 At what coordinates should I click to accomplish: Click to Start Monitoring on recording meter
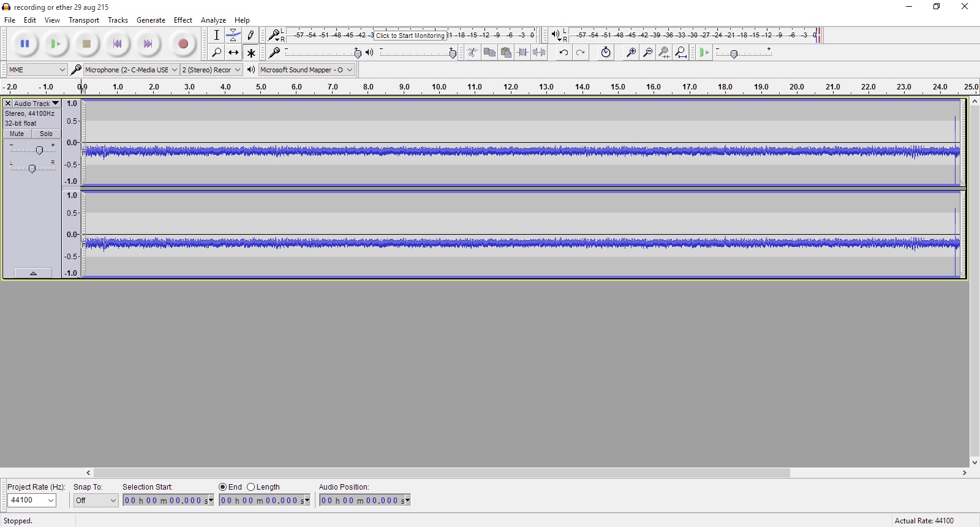coord(410,36)
